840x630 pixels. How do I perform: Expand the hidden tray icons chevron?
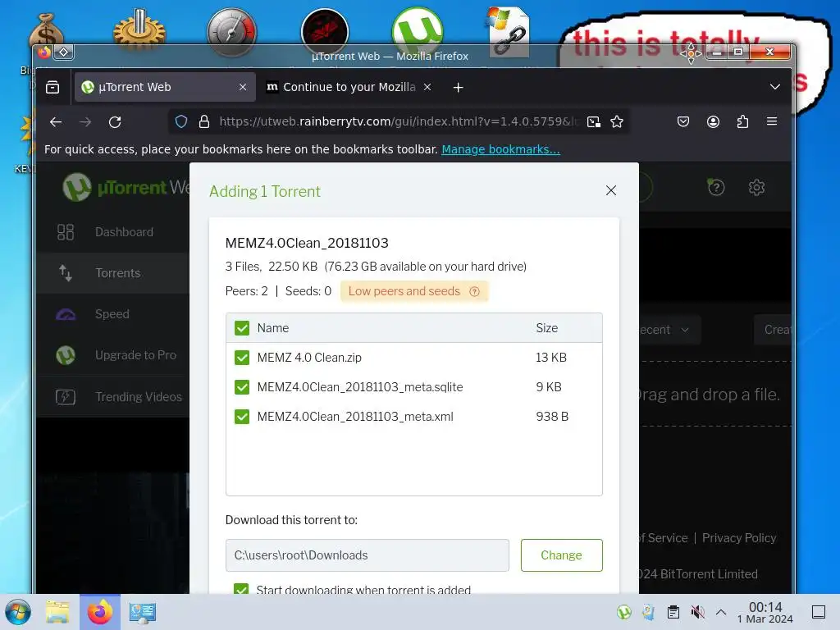tap(721, 612)
